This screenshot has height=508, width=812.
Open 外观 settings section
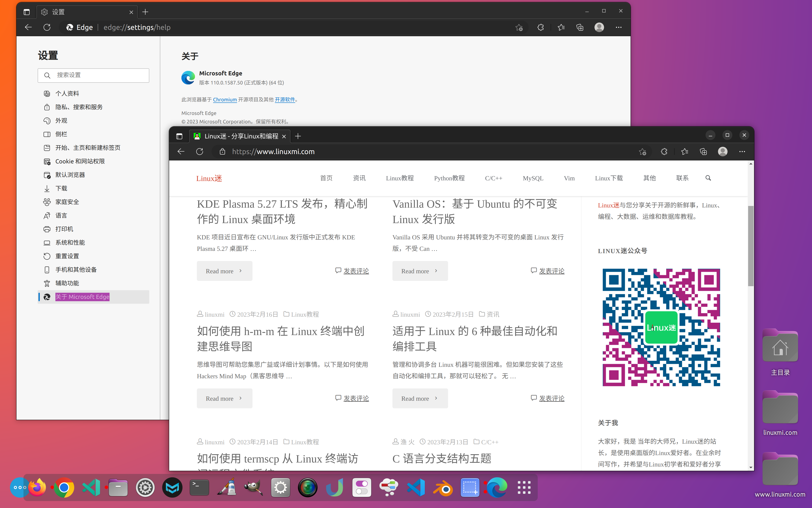(93, 121)
